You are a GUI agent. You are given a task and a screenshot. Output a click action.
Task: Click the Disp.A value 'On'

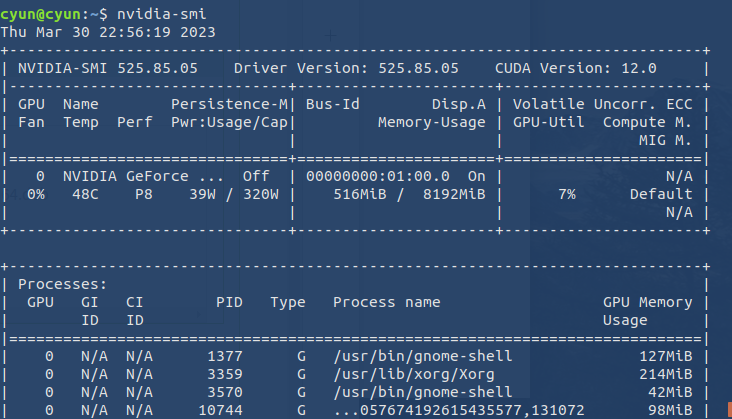pyautogui.click(x=477, y=176)
